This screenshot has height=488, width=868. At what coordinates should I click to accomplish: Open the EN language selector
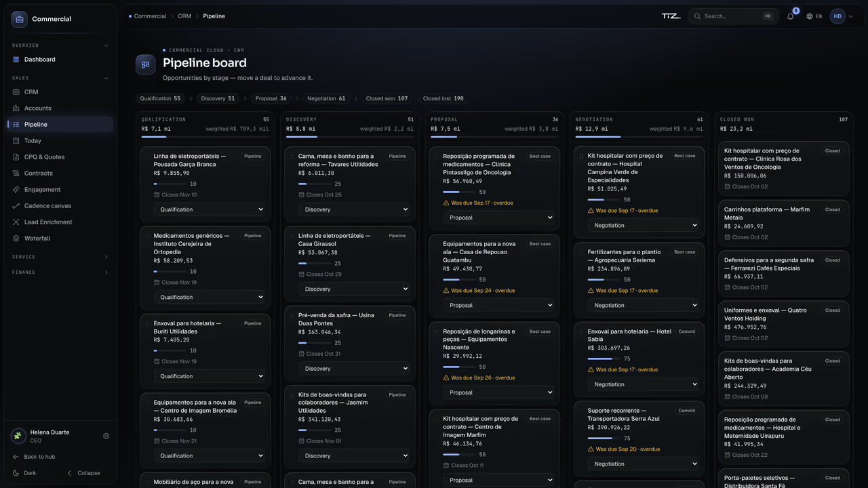pos(814,16)
